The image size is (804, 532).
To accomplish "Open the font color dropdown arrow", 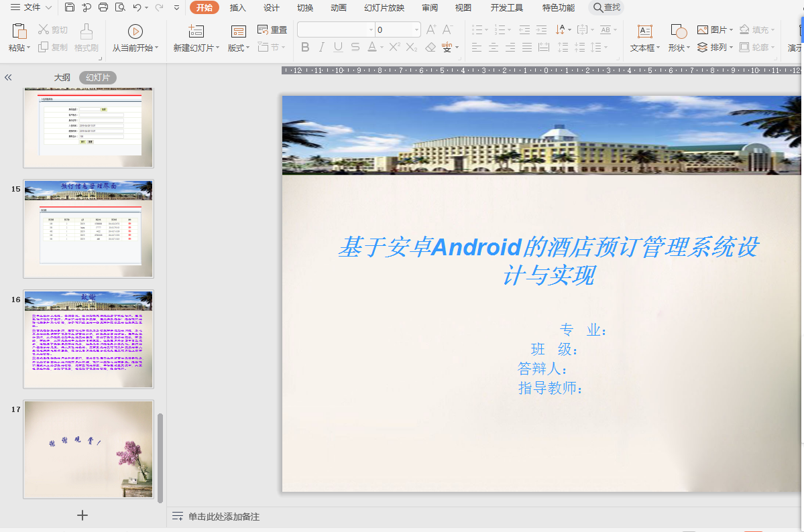I will coord(382,48).
